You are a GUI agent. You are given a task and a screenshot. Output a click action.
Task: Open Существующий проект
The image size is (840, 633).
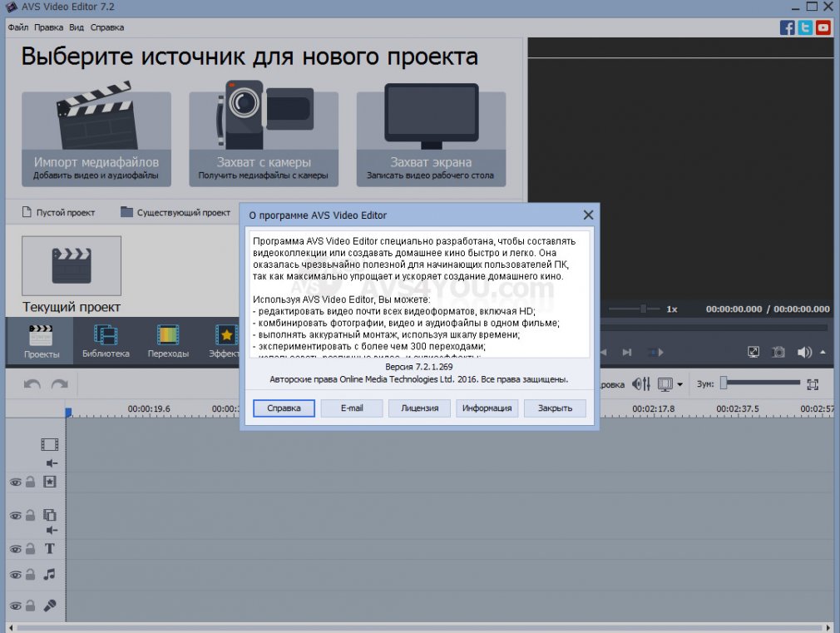coord(175,212)
